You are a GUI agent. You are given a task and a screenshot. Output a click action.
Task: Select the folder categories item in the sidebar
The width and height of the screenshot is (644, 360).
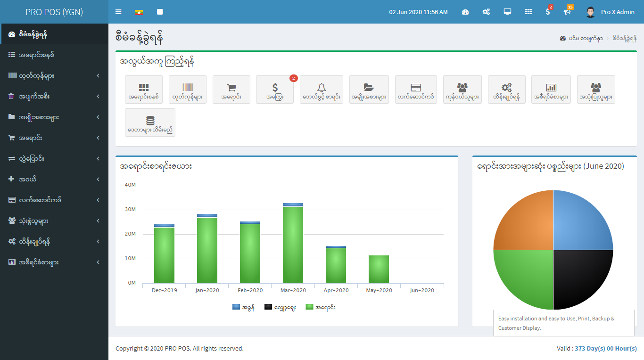pyautogui.click(x=54, y=117)
